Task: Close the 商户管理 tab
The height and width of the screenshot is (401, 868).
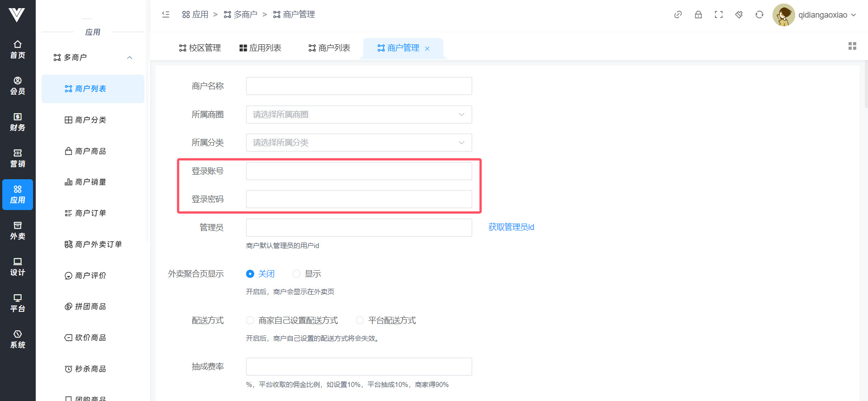Action: [x=427, y=48]
